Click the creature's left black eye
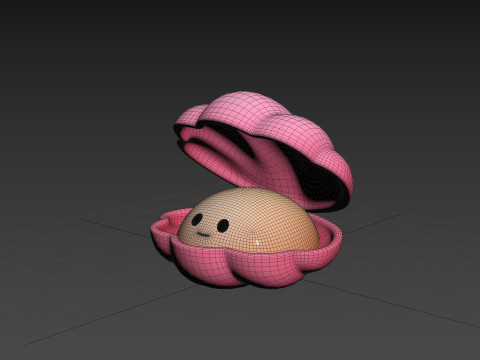Viewport: 480px width, 360px height. coord(197,220)
